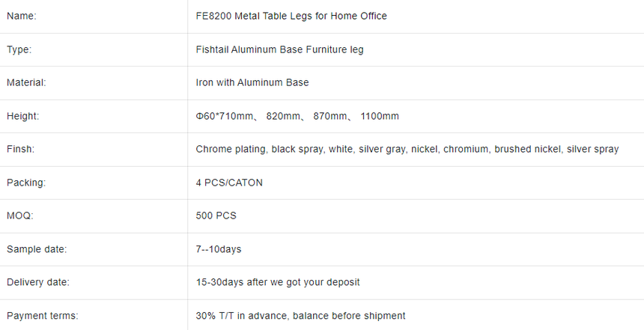Click 'Fishtail Aluminum Base Furniture leg' value

[280, 49]
